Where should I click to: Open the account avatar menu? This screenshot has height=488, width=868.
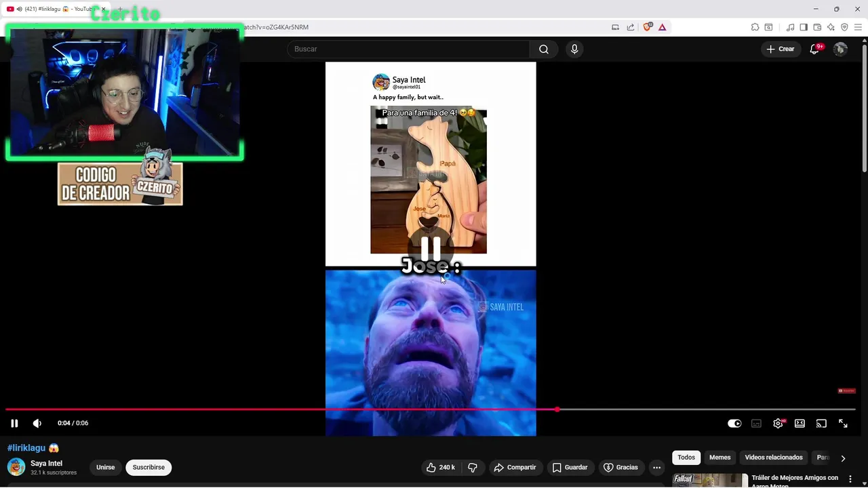tap(840, 49)
